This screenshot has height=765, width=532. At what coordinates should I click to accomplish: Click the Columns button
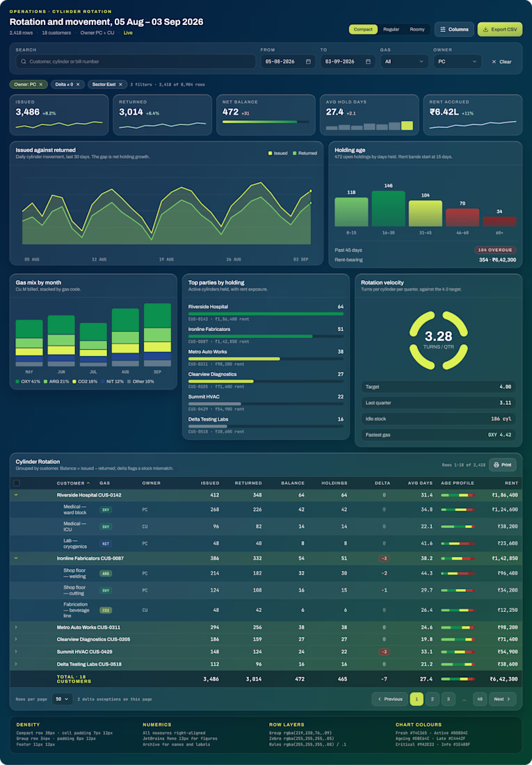[x=454, y=29]
